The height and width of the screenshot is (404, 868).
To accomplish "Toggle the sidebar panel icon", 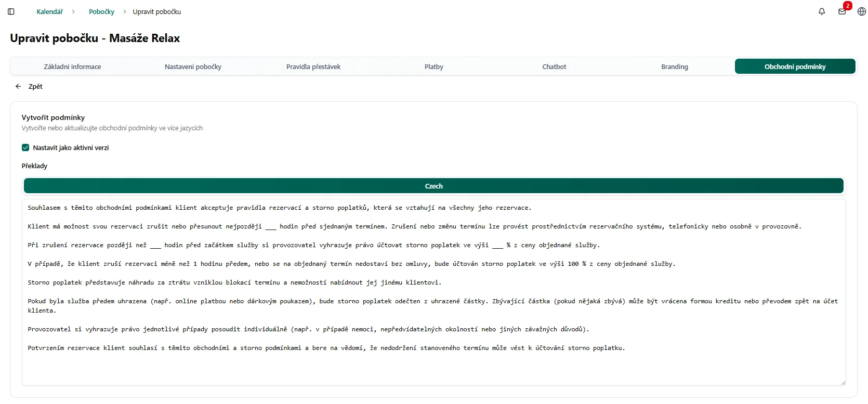I will pyautogui.click(x=11, y=11).
